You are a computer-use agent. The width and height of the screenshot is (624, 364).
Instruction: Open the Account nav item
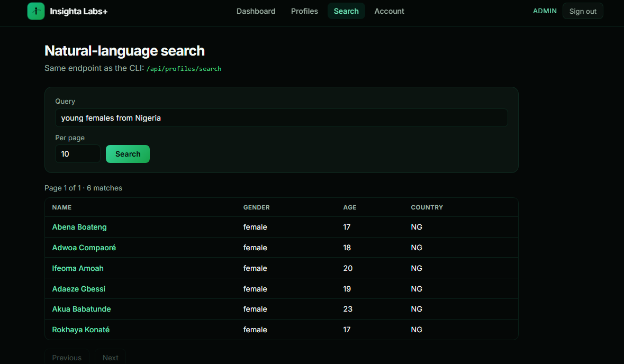pyautogui.click(x=389, y=11)
